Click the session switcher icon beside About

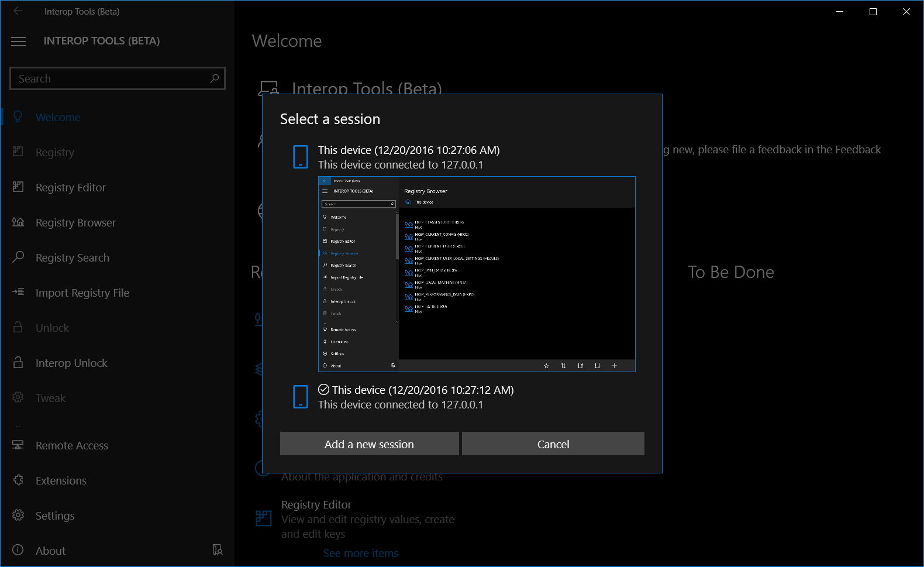click(218, 550)
